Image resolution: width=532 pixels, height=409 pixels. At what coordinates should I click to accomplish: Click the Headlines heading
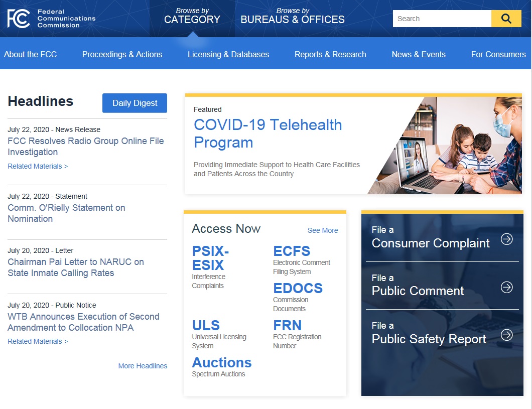pos(40,101)
